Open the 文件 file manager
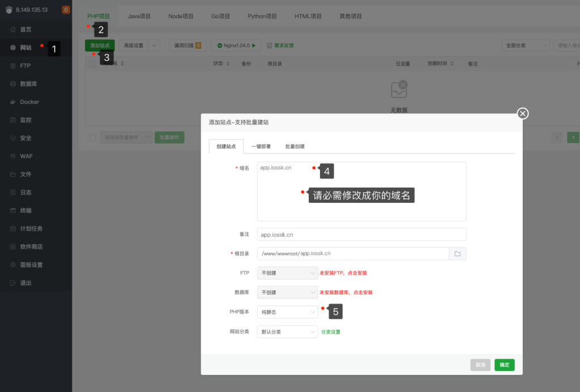 (25, 174)
